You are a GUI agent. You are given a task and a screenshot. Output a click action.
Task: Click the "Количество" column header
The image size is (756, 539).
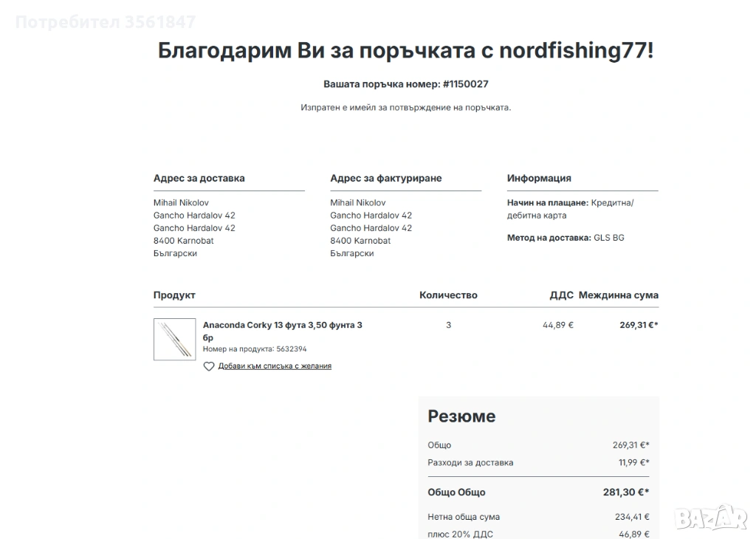point(448,295)
